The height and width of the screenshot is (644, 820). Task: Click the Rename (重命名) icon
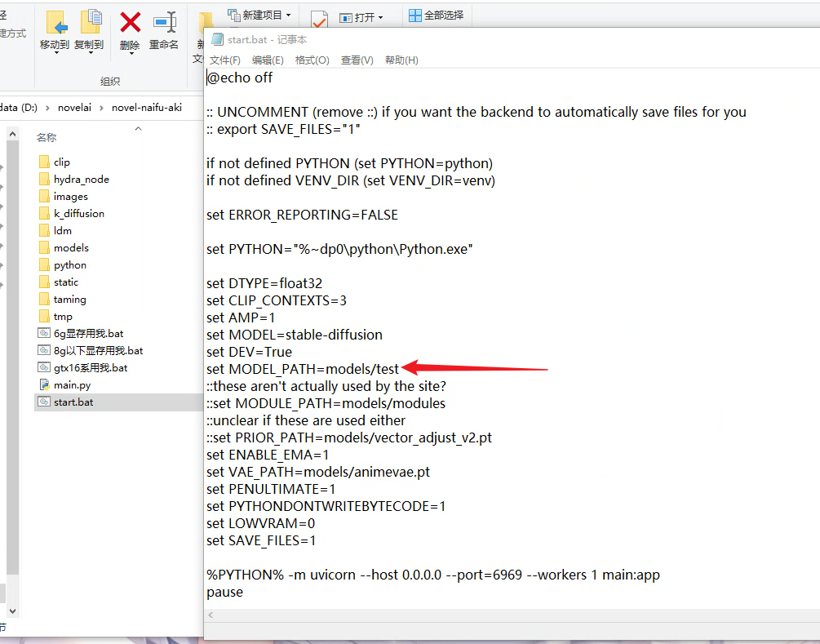coord(165,22)
